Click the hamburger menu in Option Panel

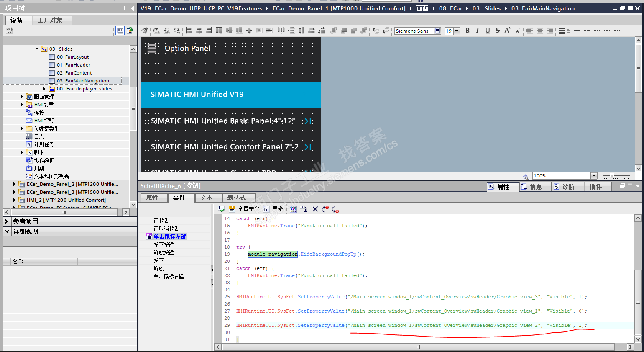(152, 49)
